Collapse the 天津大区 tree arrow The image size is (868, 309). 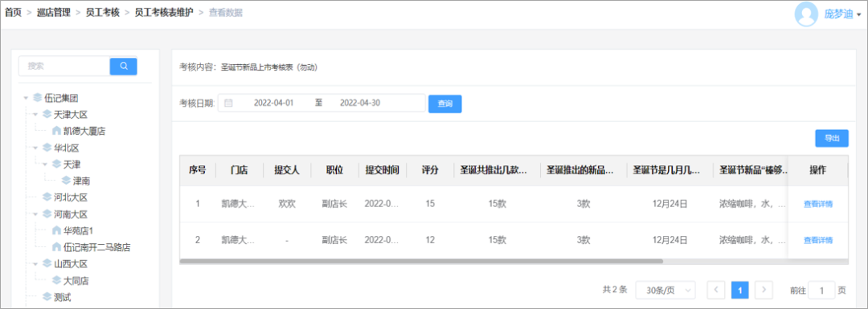point(35,115)
